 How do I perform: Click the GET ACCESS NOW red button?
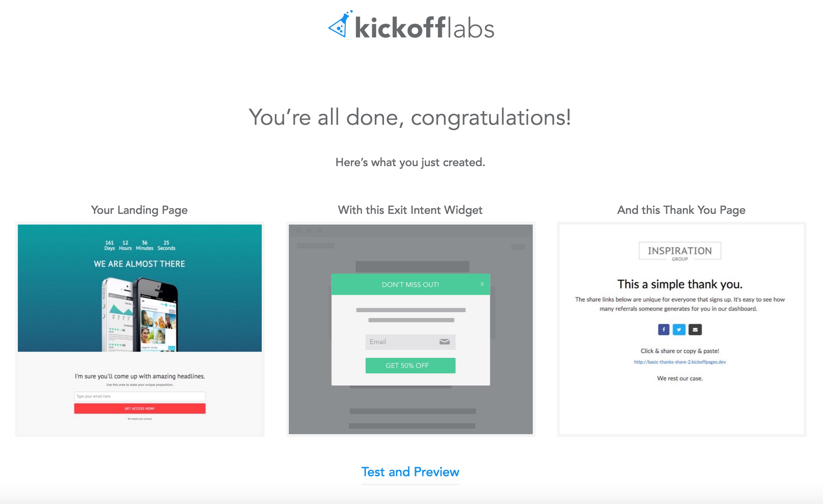(x=140, y=408)
